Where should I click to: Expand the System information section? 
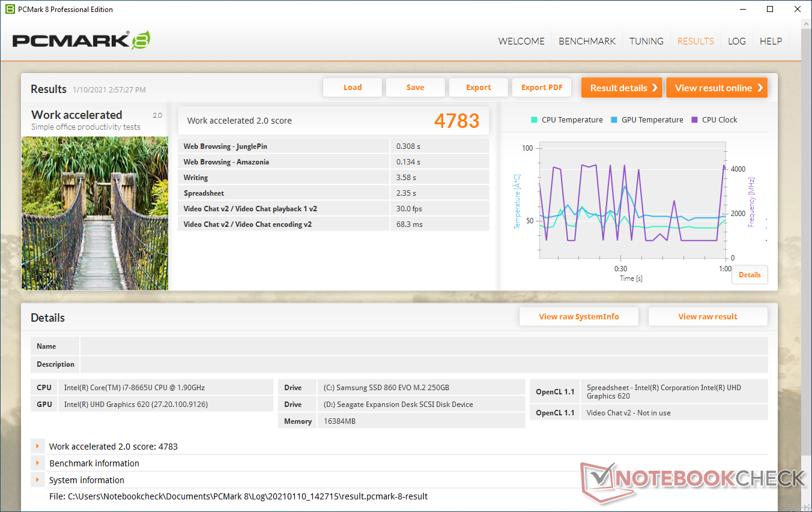(38, 480)
